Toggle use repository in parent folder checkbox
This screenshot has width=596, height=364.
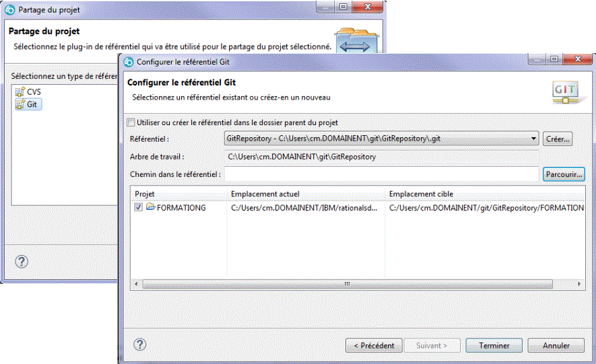pos(131,122)
